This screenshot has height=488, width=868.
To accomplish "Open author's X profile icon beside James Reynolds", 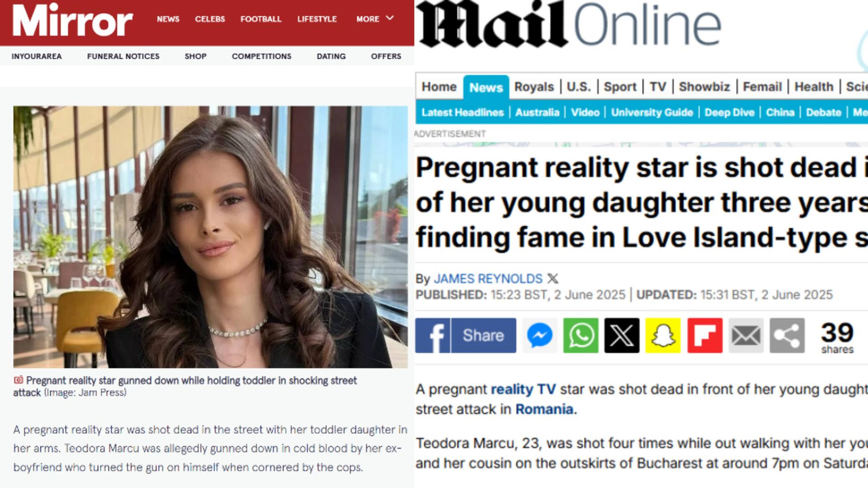I will [553, 278].
